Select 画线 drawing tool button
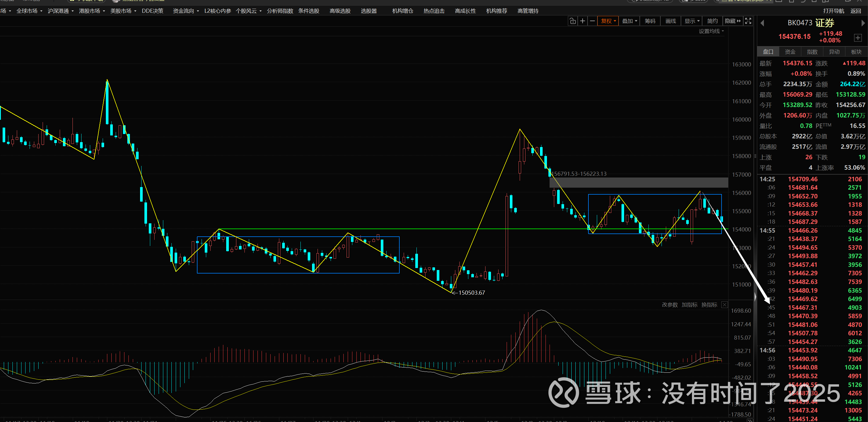The height and width of the screenshot is (422, 868). [671, 21]
